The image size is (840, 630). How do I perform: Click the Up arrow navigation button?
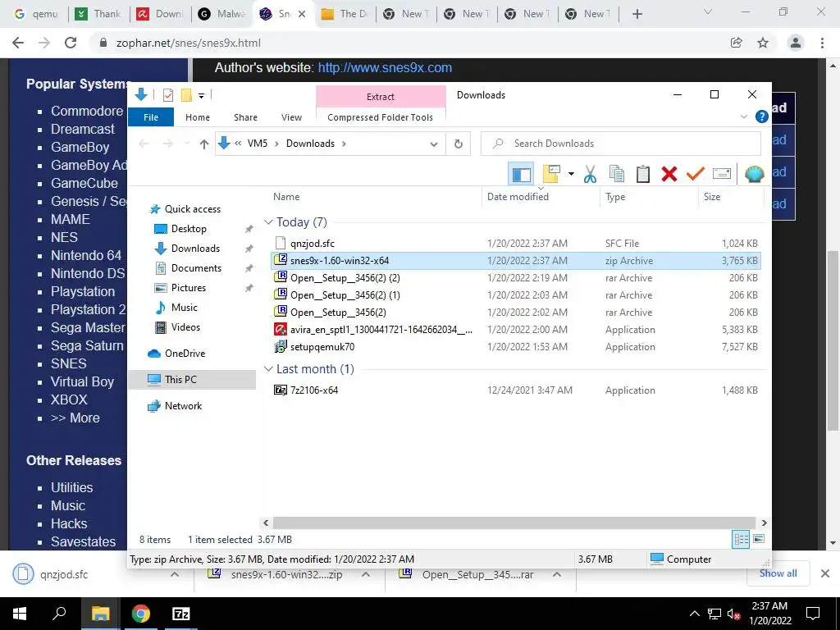203,144
